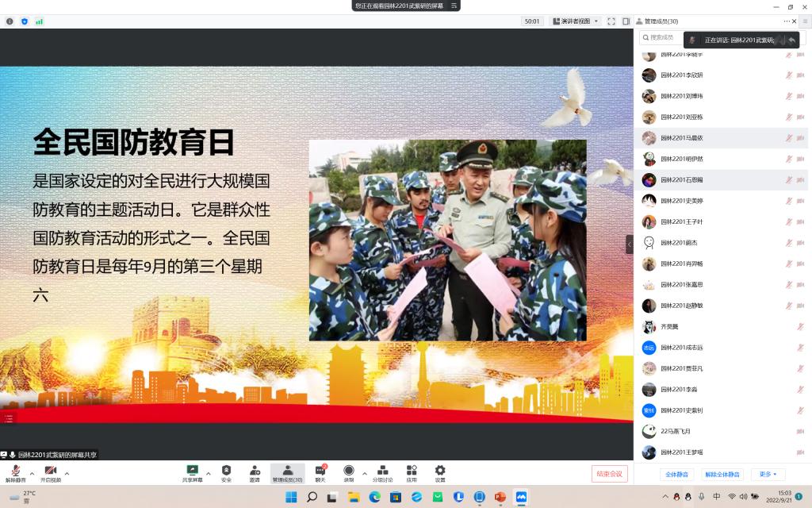
Task: Select member 园林2201马晨依 in list
Action: click(x=682, y=137)
